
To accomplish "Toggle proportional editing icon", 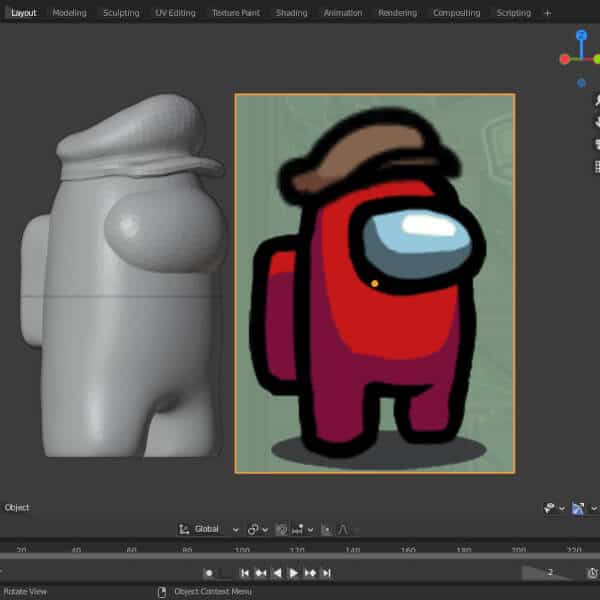I will [326, 530].
